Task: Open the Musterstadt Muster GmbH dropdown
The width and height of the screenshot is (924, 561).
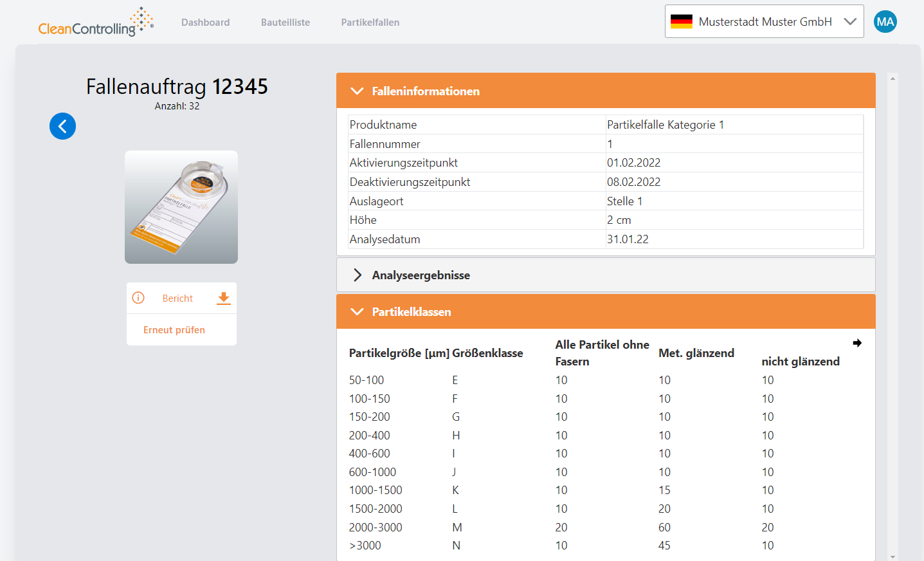Action: [849, 22]
